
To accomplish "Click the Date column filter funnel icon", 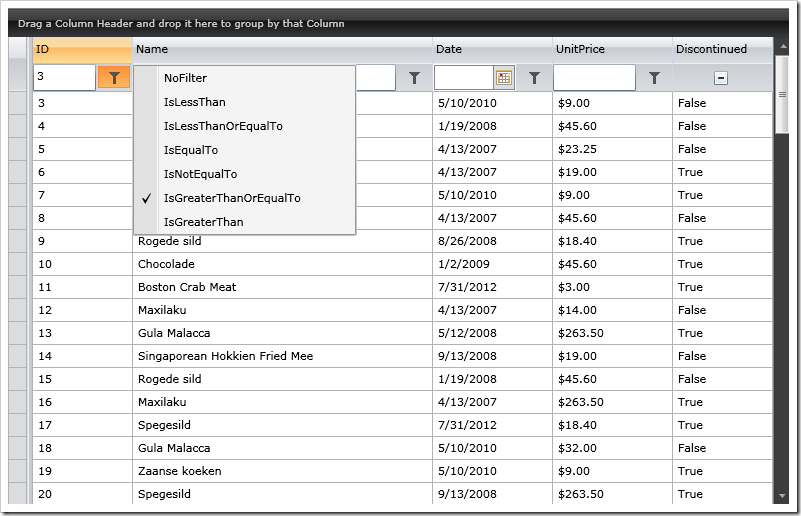I will pyautogui.click(x=534, y=78).
